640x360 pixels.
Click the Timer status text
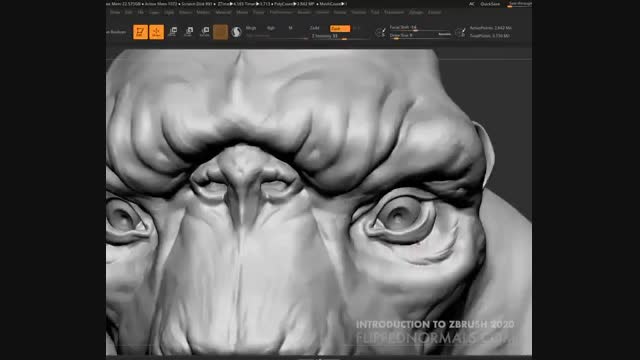click(258, 4)
